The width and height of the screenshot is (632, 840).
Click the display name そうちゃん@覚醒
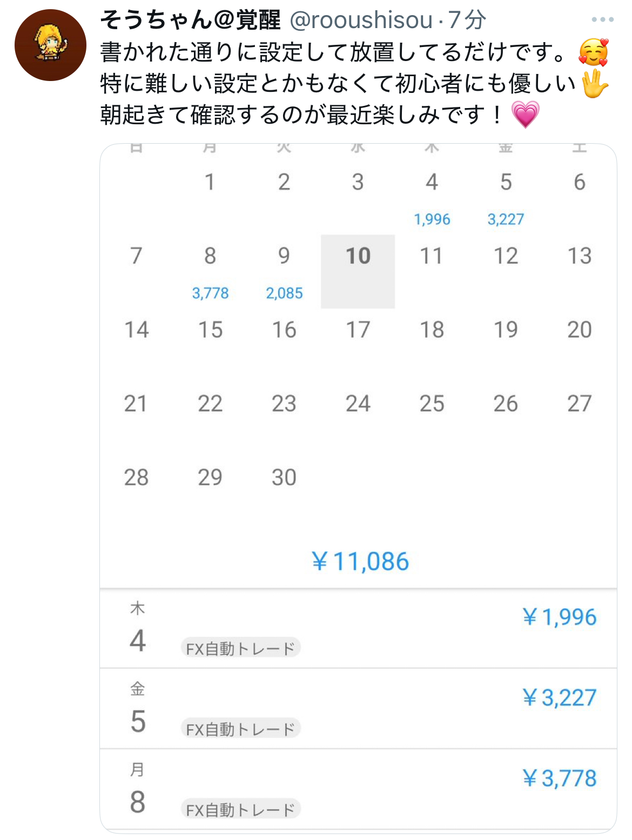191,21
